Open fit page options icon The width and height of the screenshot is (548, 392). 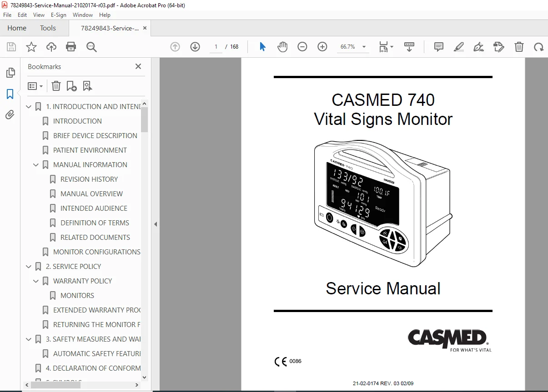(386, 47)
